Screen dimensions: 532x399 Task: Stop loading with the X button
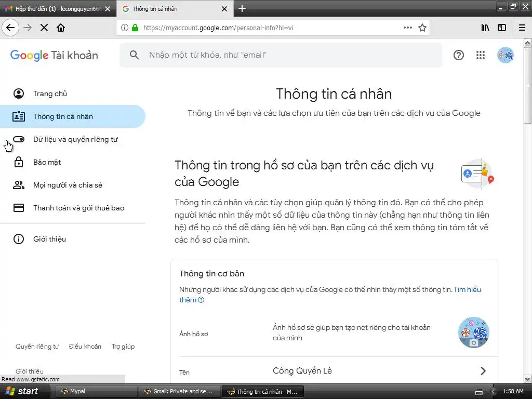coord(44,28)
